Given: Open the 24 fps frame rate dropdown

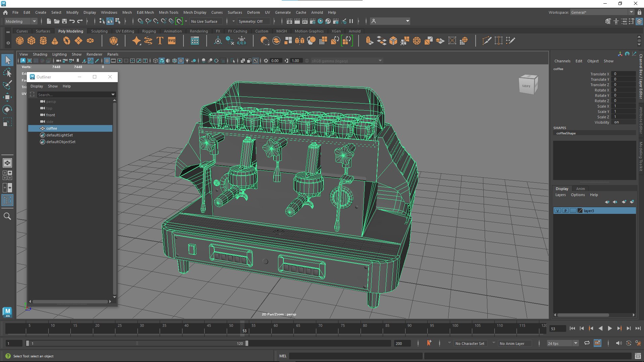Looking at the screenshot, I should tap(562, 343).
